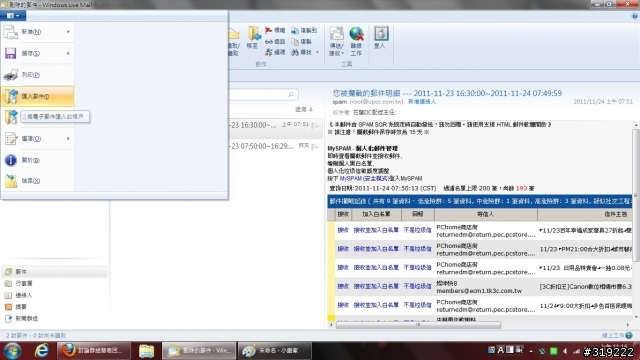Expand the 選項(O) Options submenu
This screenshot has width=640, height=360.
tap(38, 139)
